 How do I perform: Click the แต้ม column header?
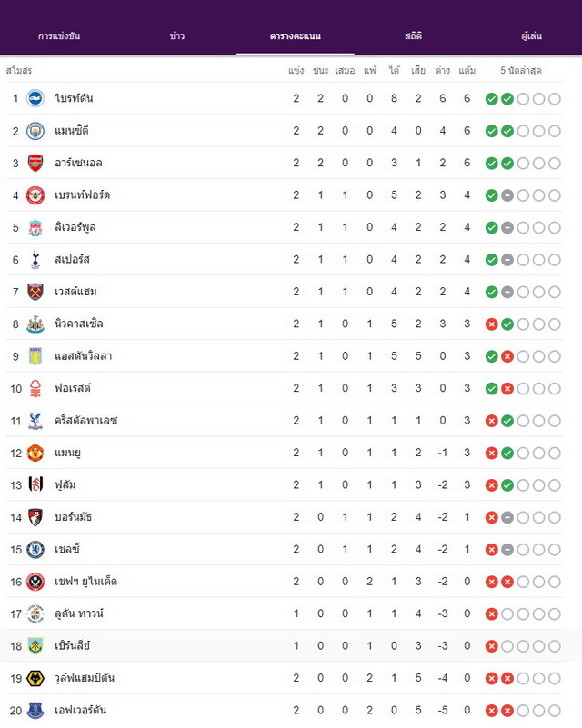point(467,71)
